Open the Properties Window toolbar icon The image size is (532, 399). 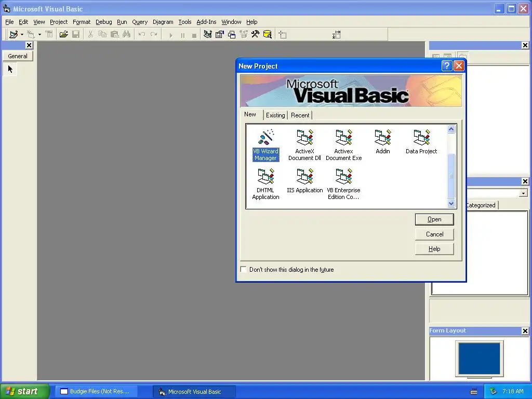[x=220, y=35]
